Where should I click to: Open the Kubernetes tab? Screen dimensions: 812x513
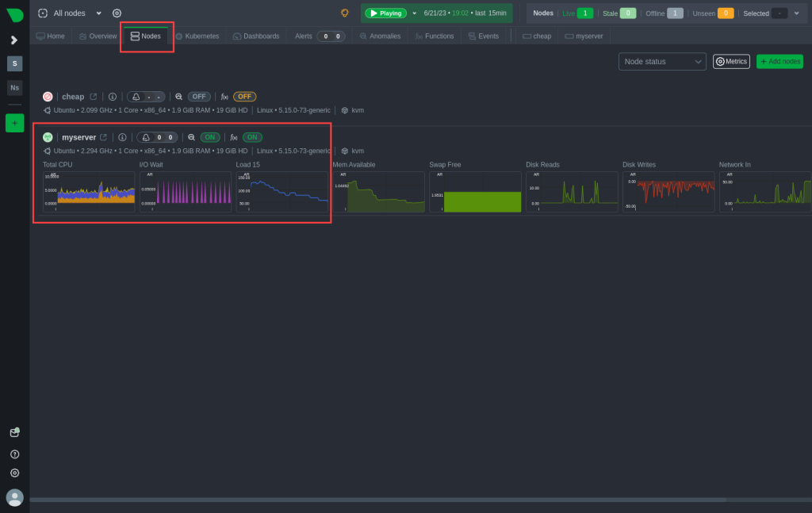(x=197, y=36)
